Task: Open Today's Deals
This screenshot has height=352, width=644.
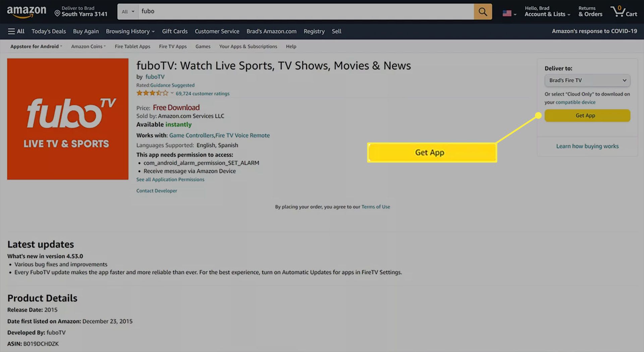Action: coord(49,31)
